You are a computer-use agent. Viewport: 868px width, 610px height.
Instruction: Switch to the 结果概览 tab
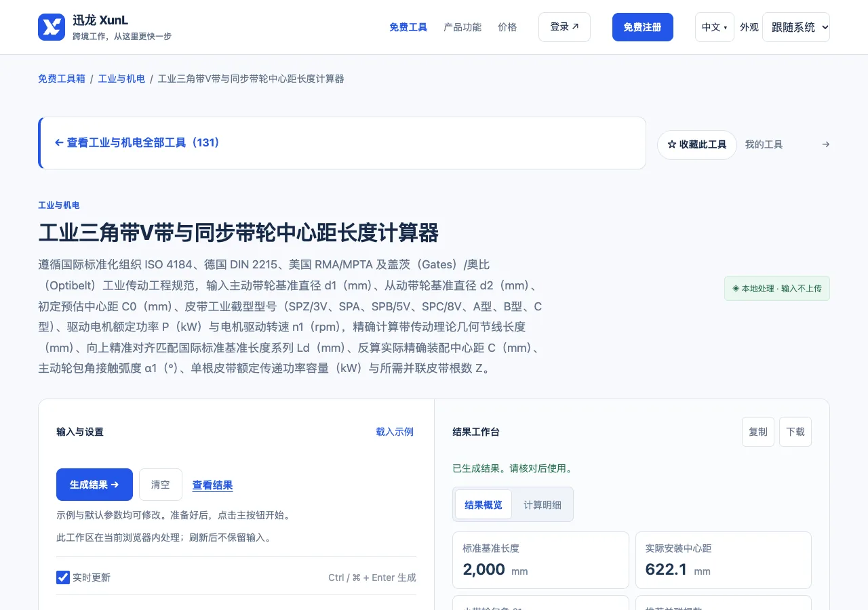pos(484,504)
